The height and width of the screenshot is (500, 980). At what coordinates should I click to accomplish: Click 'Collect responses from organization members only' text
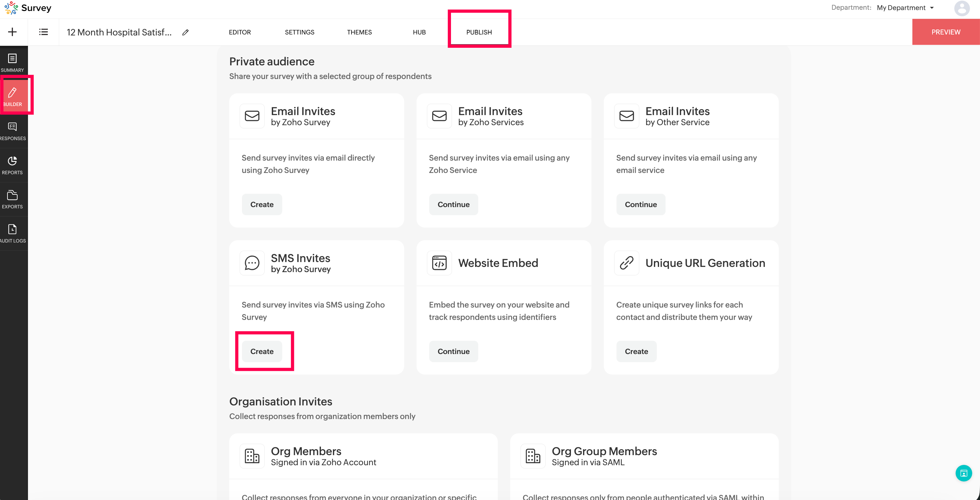[x=322, y=416]
